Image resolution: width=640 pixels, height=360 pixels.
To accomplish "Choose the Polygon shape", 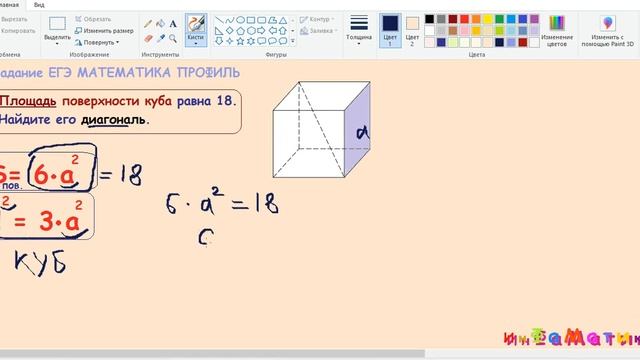I will 272,20.
